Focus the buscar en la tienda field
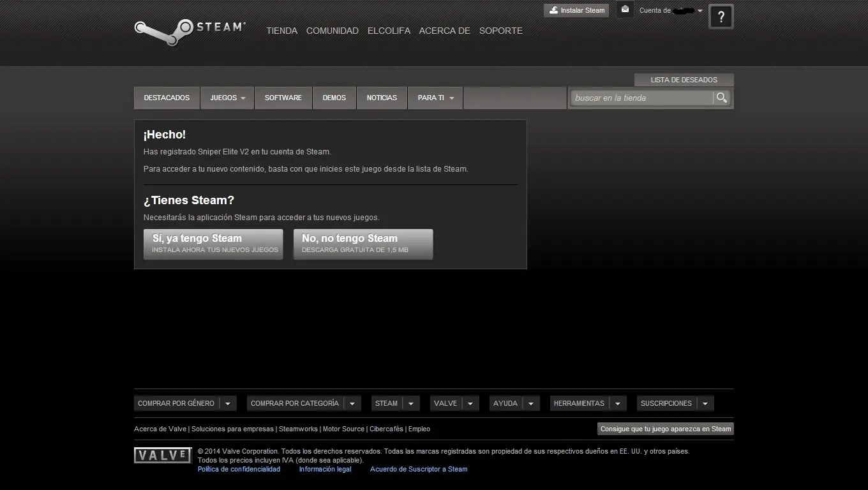The height and width of the screenshot is (490, 868). pyautogui.click(x=642, y=98)
